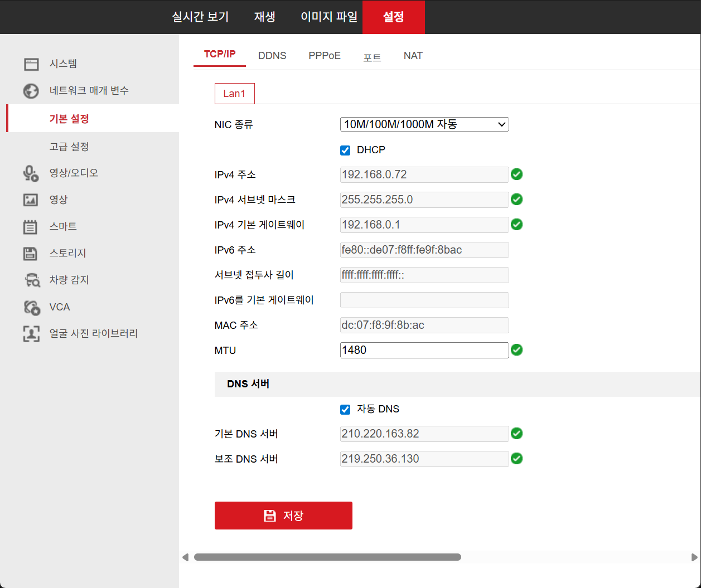The width and height of the screenshot is (701, 588).
Task: Open the 실시간 보기 live view tab
Action: [x=201, y=17]
